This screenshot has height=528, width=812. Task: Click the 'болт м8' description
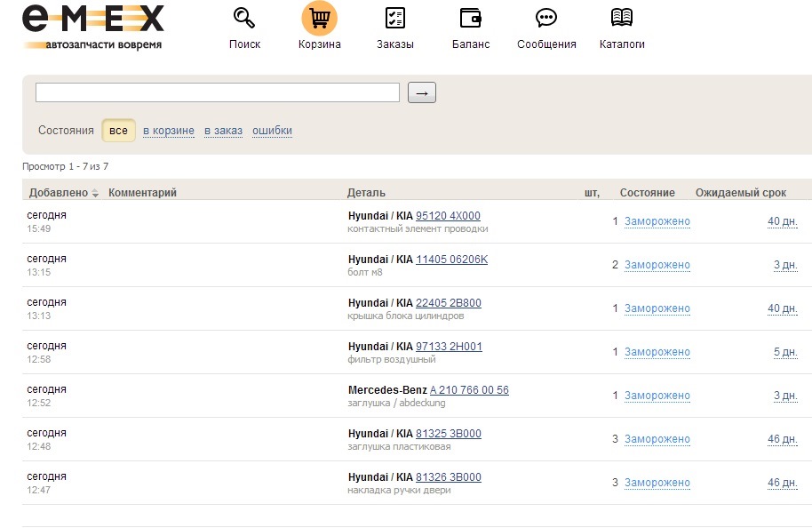[365, 273]
